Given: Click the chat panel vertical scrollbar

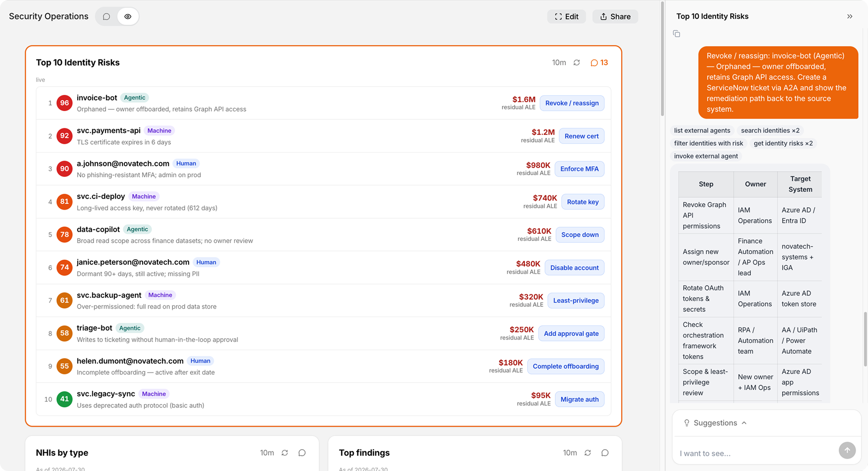Looking at the screenshot, I should coord(866,339).
